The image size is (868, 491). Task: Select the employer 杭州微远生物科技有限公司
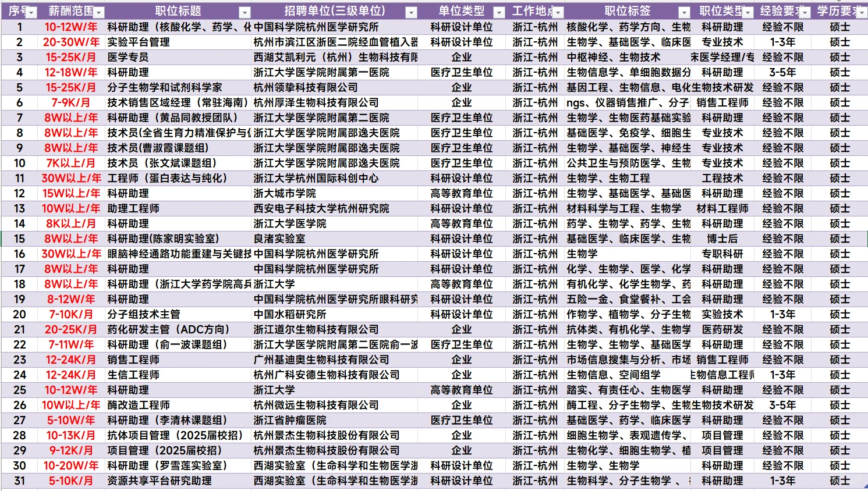(316, 405)
